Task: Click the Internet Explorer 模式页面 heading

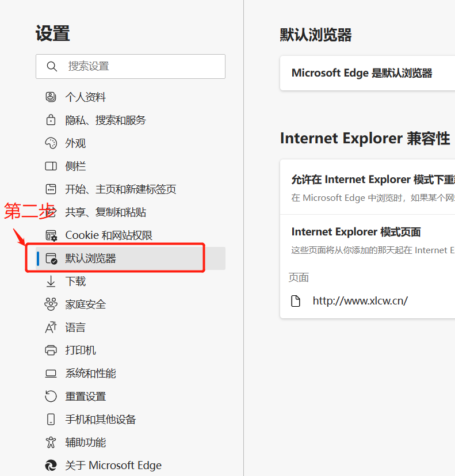Action: 356,232
